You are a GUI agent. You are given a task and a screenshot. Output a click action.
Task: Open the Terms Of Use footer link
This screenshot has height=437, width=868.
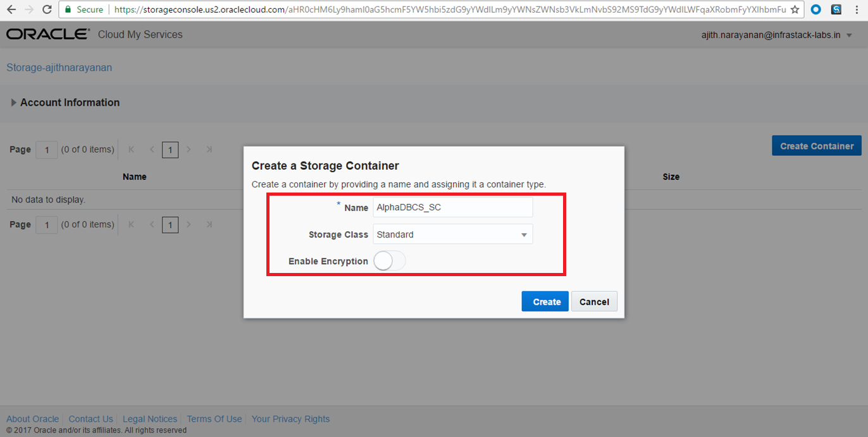click(x=214, y=419)
